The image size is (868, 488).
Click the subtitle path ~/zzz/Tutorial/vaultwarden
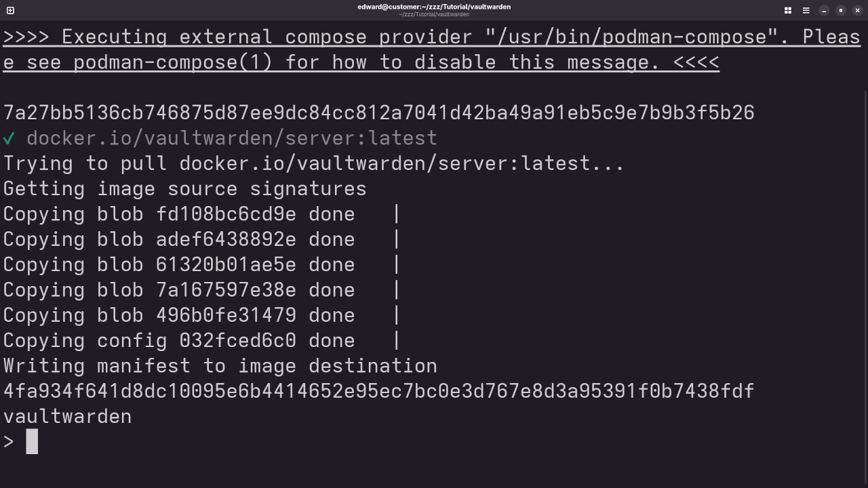tap(434, 14)
